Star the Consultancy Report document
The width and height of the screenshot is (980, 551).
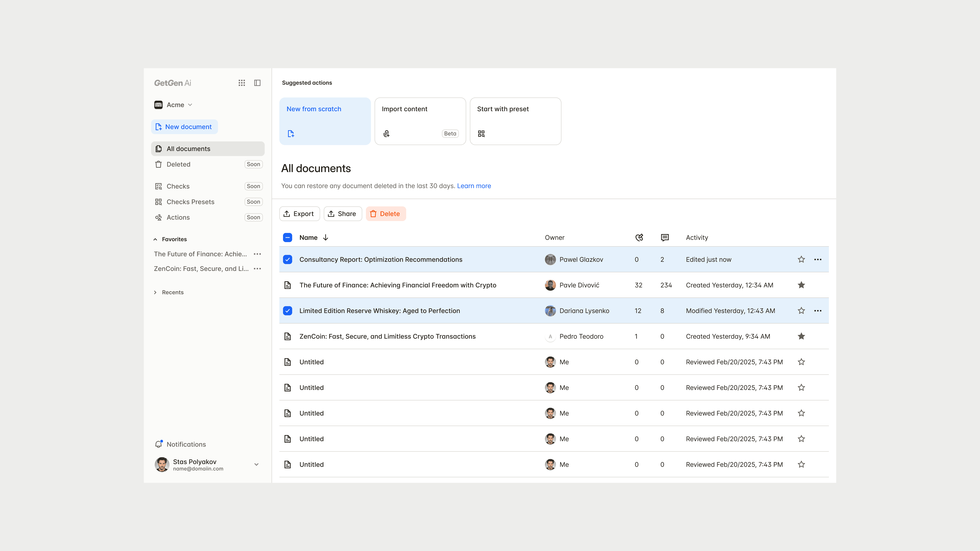pos(801,259)
